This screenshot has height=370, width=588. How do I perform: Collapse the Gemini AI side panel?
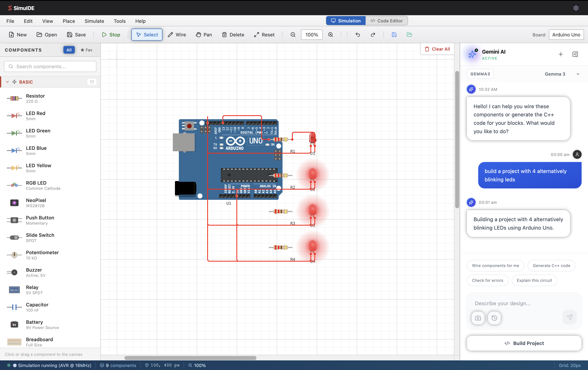pyautogui.click(x=575, y=54)
